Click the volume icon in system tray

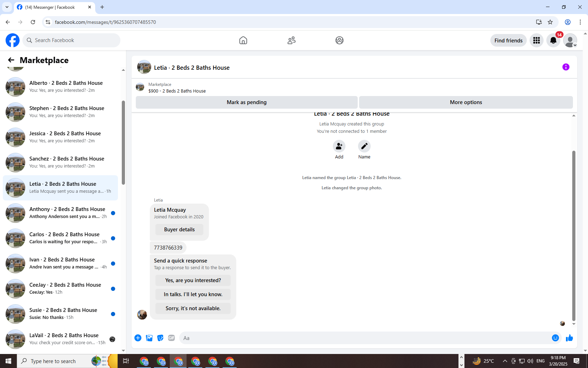click(x=530, y=361)
